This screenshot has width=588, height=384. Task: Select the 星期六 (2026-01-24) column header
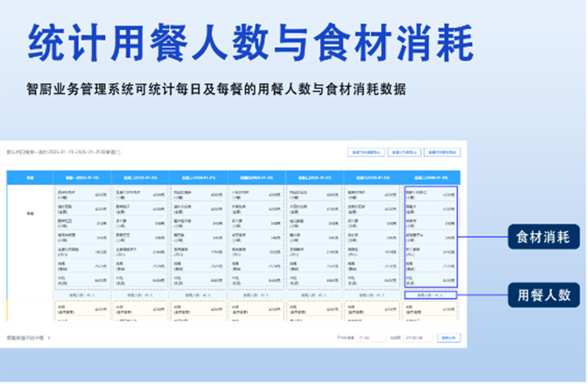[x=373, y=178]
